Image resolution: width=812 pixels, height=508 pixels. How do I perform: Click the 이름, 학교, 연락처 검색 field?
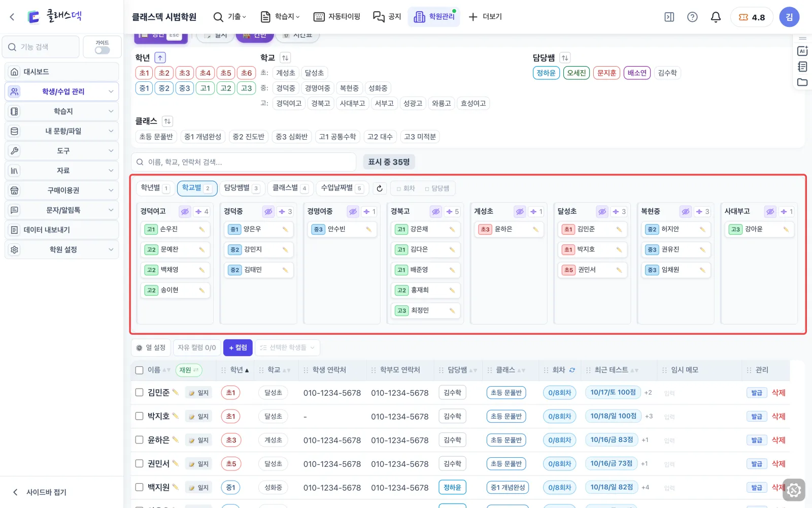tap(244, 162)
